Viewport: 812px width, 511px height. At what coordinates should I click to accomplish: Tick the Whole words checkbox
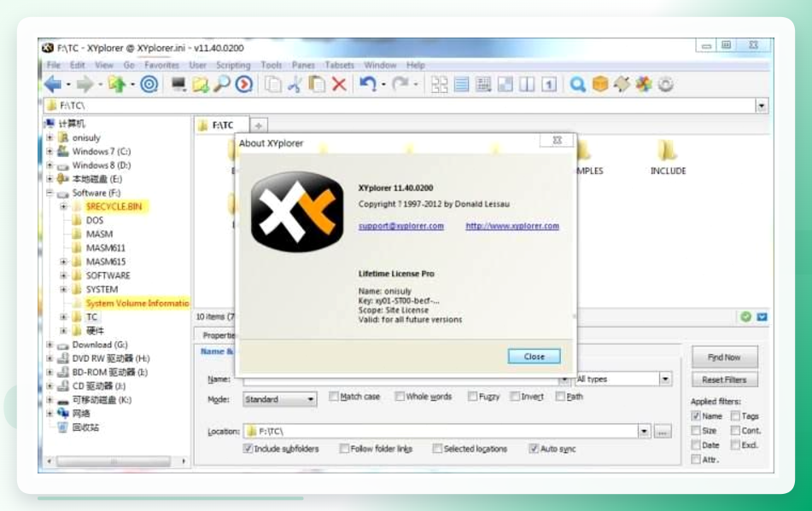click(x=400, y=397)
